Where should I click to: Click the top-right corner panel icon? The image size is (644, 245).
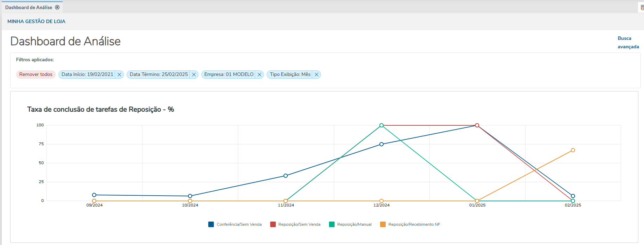pyautogui.click(x=642, y=7)
